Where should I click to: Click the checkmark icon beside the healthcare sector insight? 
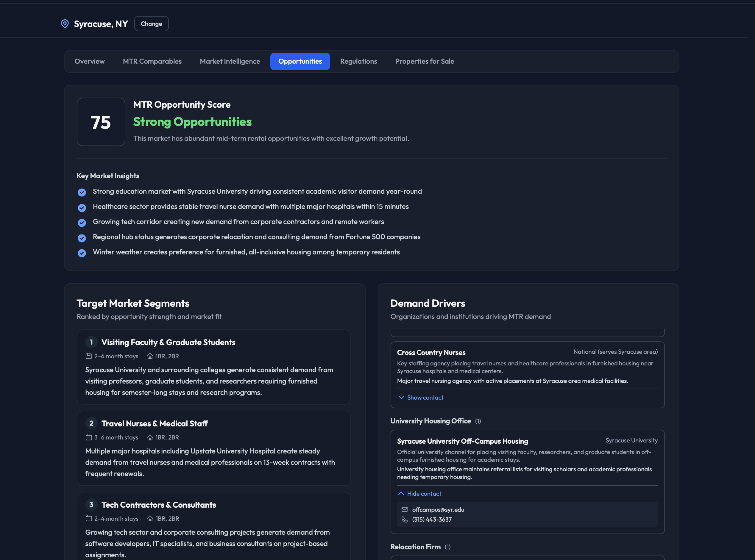click(x=82, y=207)
